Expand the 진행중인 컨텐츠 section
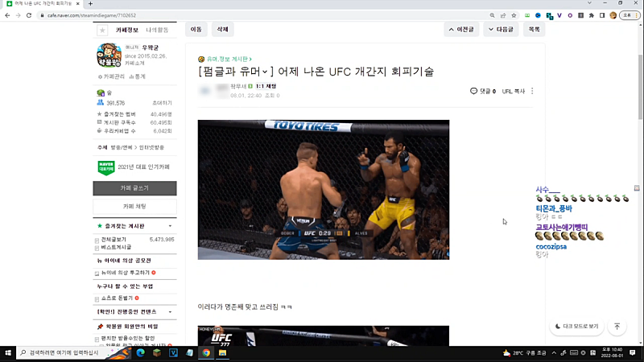Viewport: 644px width, 362px height. [x=169, y=311]
